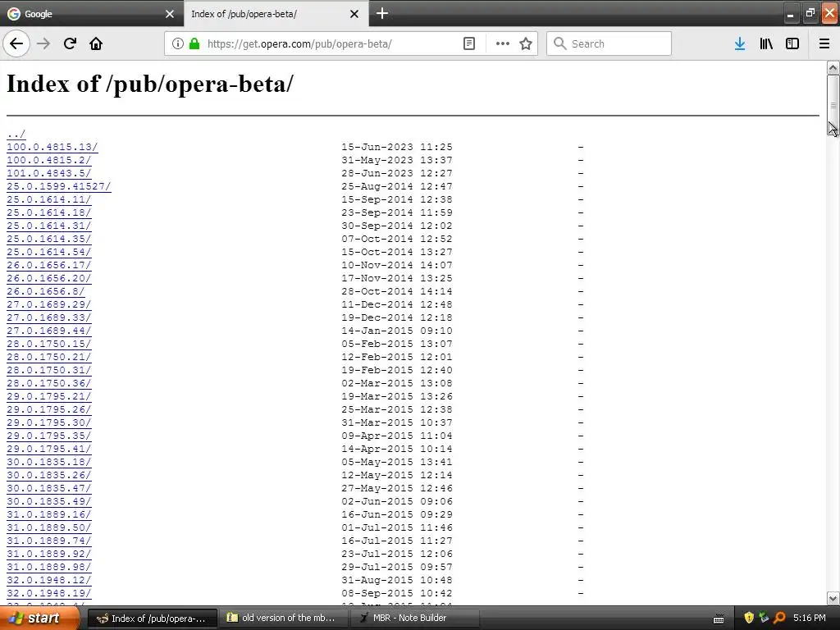Follow the 25.0.1614.18/ link

48,212
